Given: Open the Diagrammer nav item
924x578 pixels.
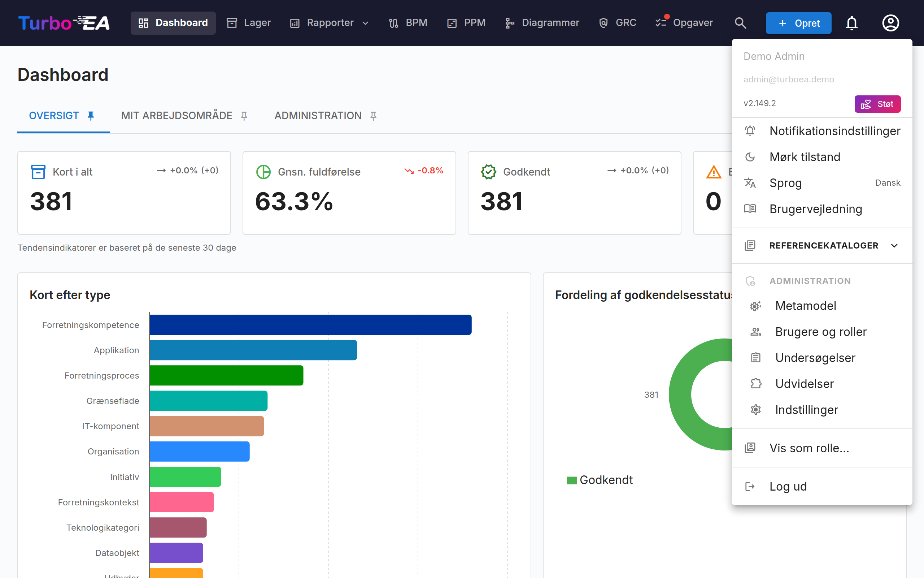Looking at the screenshot, I should pos(542,23).
